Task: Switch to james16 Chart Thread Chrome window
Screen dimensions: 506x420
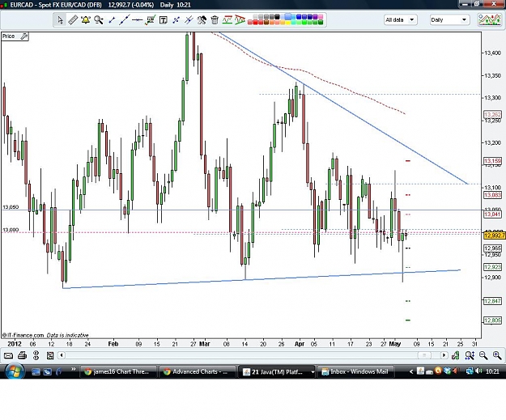Action: pyautogui.click(x=119, y=372)
